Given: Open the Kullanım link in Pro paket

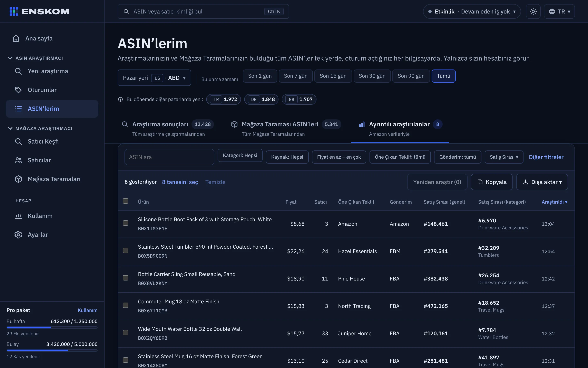Looking at the screenshot, I should [87, 310].
